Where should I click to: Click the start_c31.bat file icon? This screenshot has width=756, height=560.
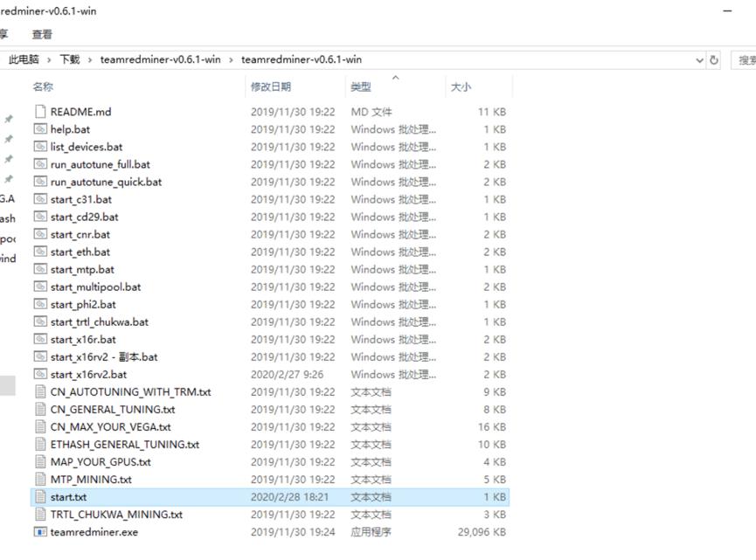pyautogui.click(x=40, y=199)
